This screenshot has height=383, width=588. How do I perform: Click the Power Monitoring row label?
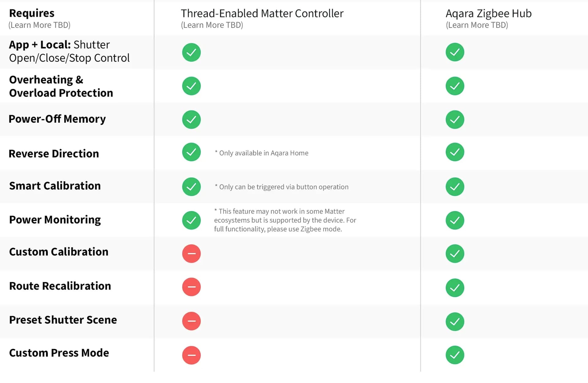[55, 220]
